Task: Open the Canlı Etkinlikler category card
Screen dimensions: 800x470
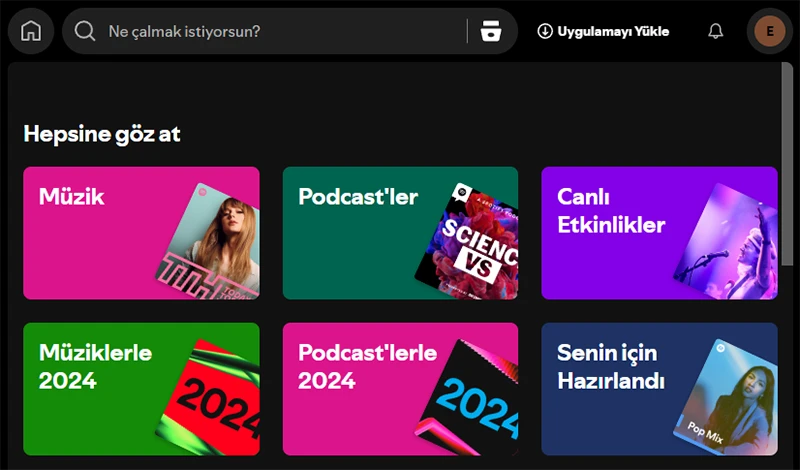Action: [x=660, y=233]
